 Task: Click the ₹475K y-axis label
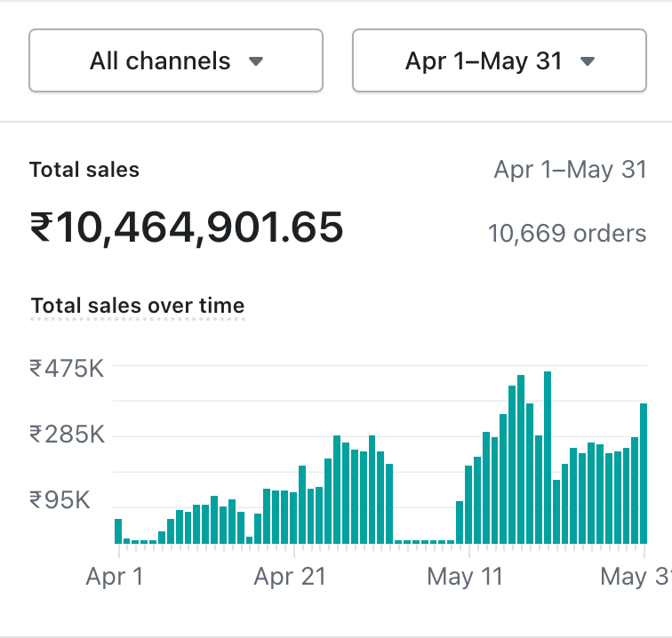click(x=67, y=368)
